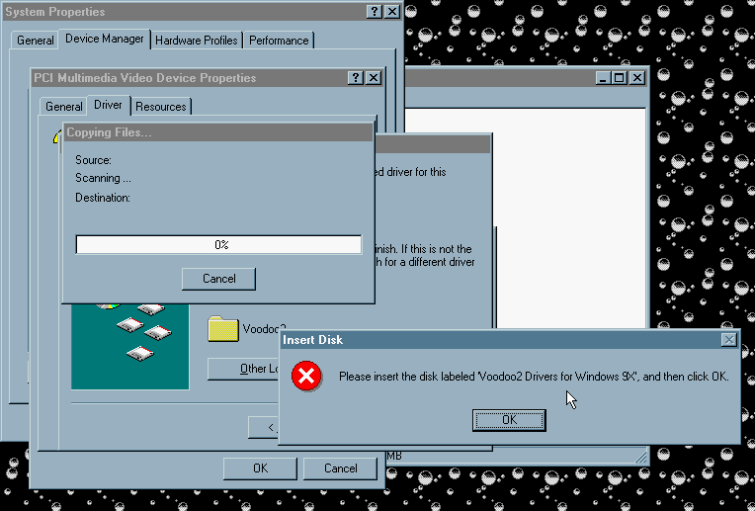
Task: Click the resize grip of the background window
Action: 641,457
